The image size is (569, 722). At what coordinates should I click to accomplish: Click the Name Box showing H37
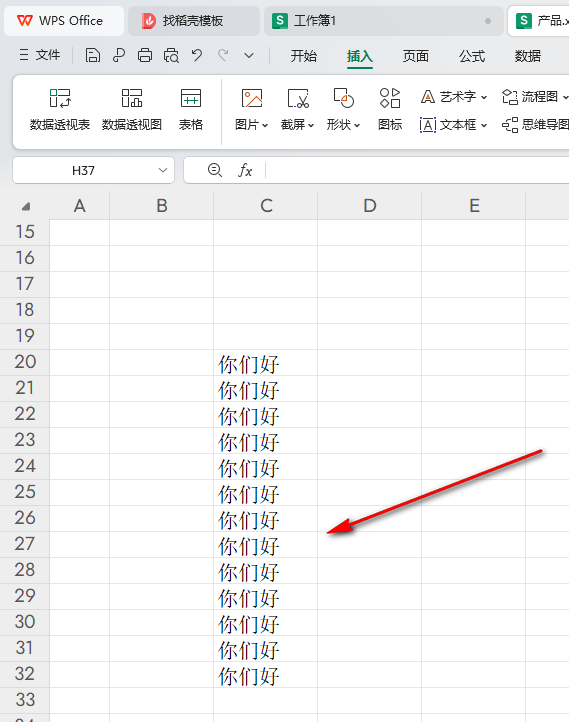[83, 170]
